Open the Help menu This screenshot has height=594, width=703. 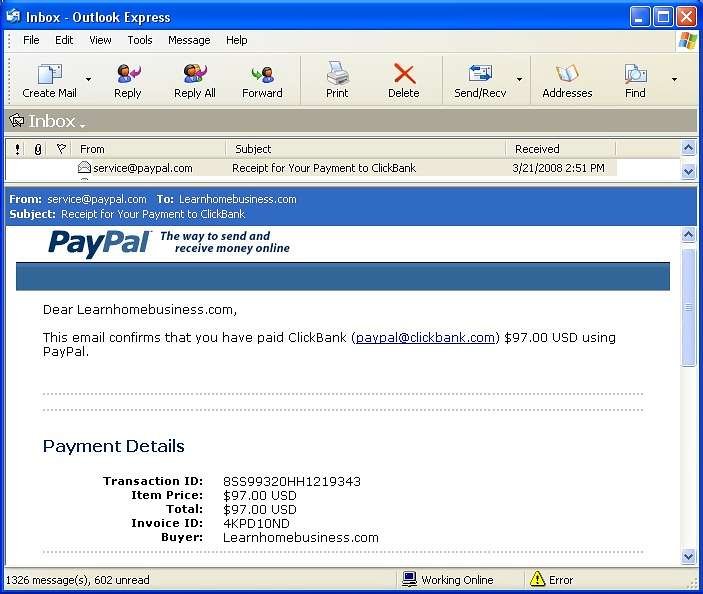[x=236, y=40]
